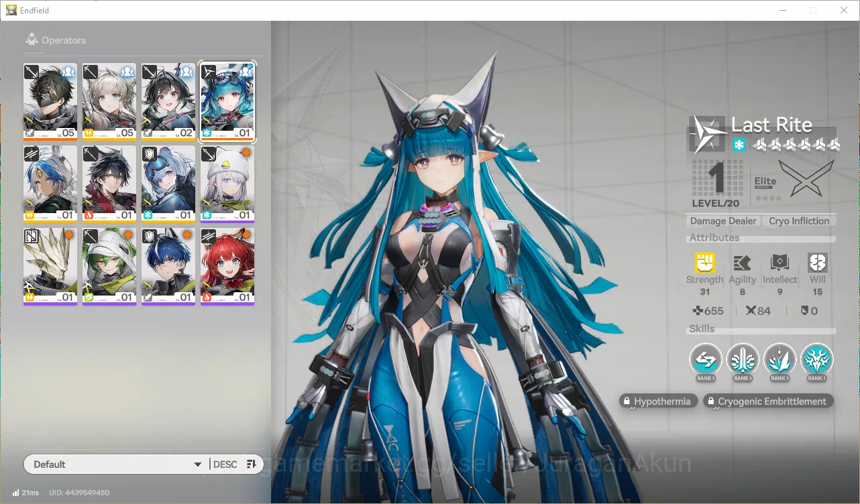This screenshot has width=860, height=504.
Task: Click the UID 4439549450 text
Action: click(79, 493)
